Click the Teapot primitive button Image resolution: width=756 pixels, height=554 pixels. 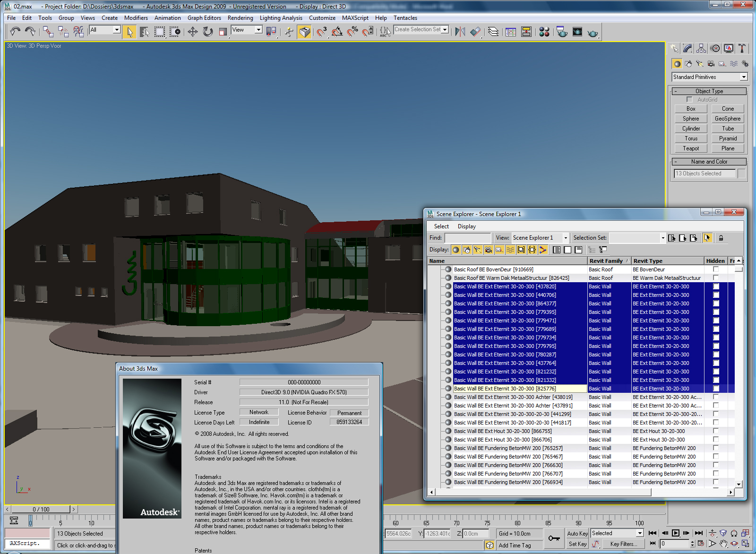tap(691, 148)
